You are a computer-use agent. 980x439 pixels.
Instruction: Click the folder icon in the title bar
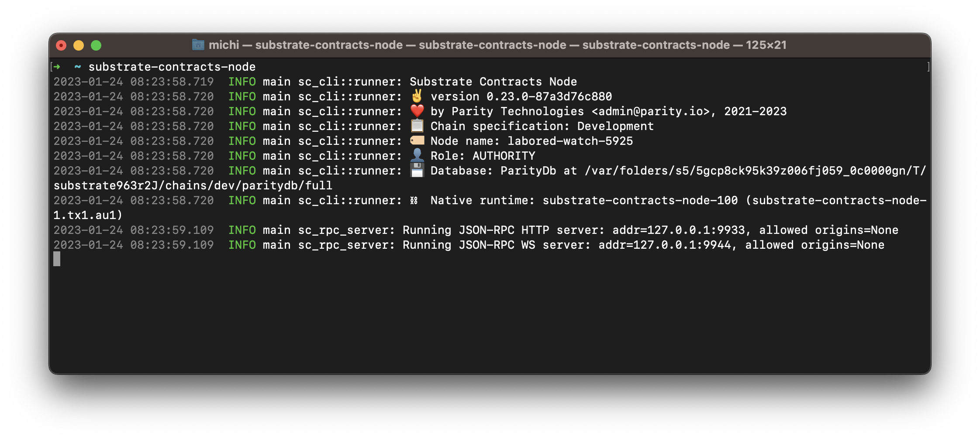click(x=198, y=45)
